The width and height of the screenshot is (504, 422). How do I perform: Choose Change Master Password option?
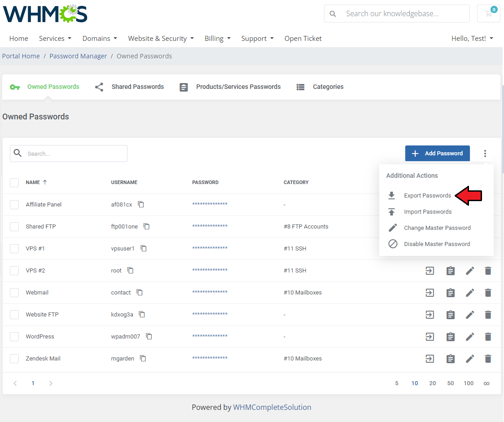pos(429,228)
